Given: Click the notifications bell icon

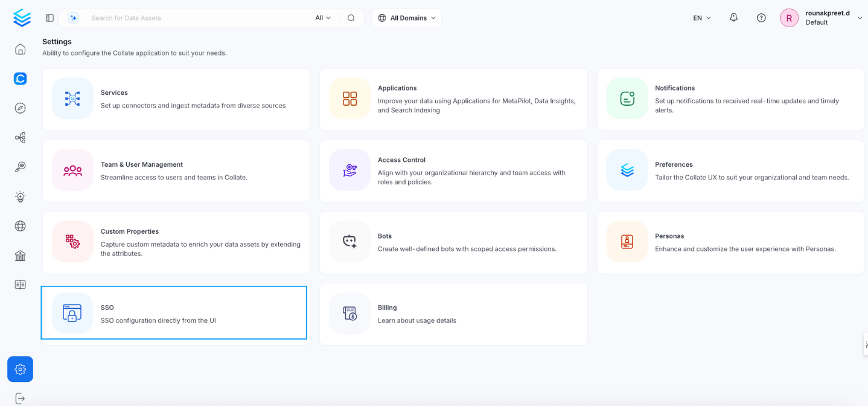Looking at the screenshot, I should point(733,18).
